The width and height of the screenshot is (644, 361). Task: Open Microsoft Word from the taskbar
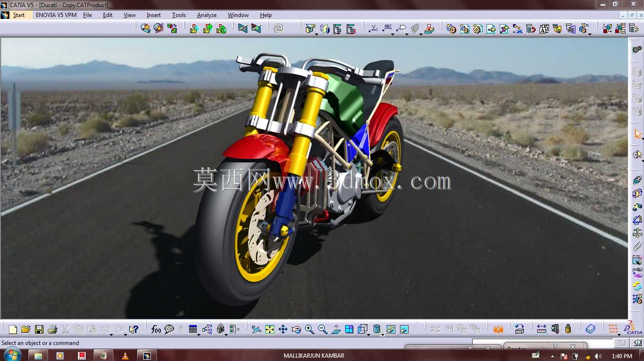click(x=103, y=355)
